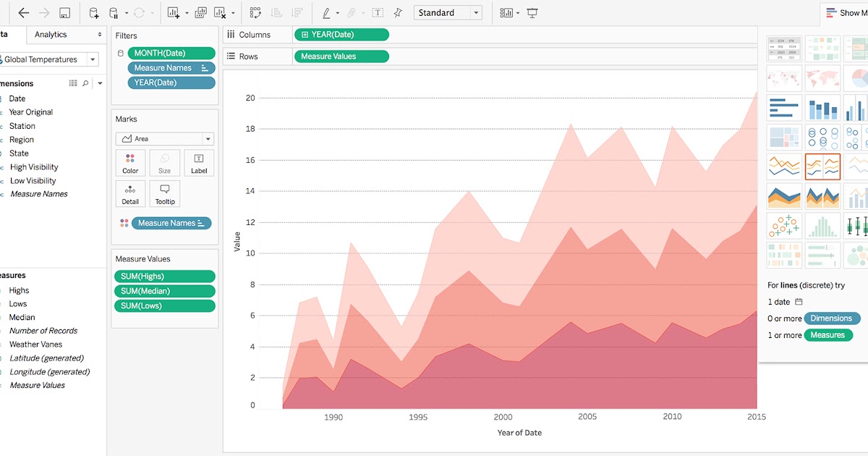Open the Area mark type dropdown

pyautogui.click(x=208, y=138)
